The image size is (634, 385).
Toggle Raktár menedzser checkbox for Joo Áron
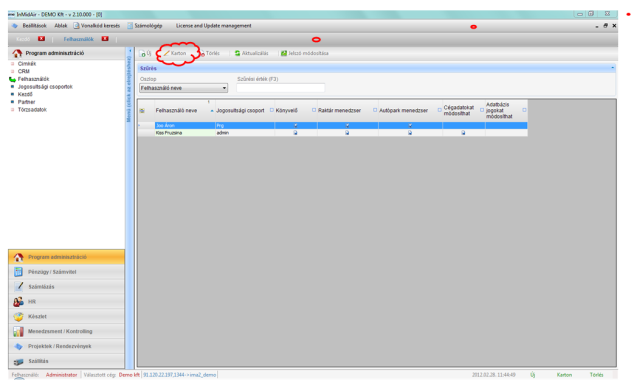pos(347,126)
